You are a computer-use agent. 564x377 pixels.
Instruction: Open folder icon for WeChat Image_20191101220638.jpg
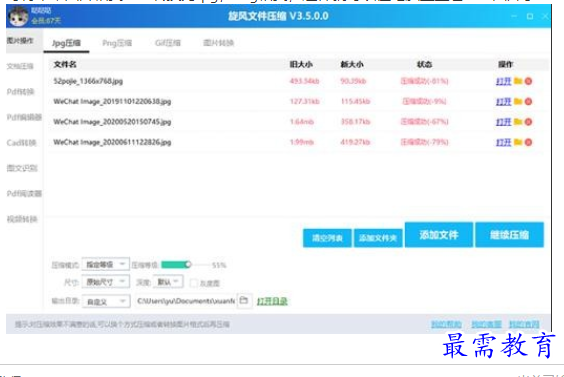[518, 101]
